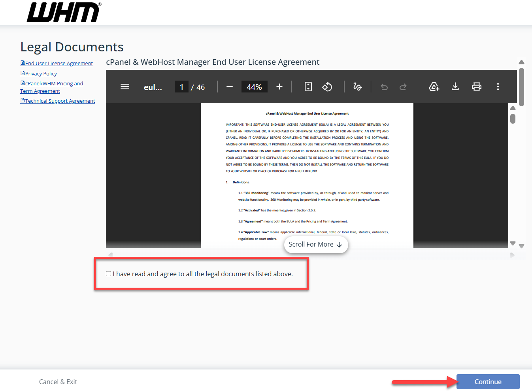Click the Scroll For More button
This screenshot has width=532, height=392.
(316, 245)
